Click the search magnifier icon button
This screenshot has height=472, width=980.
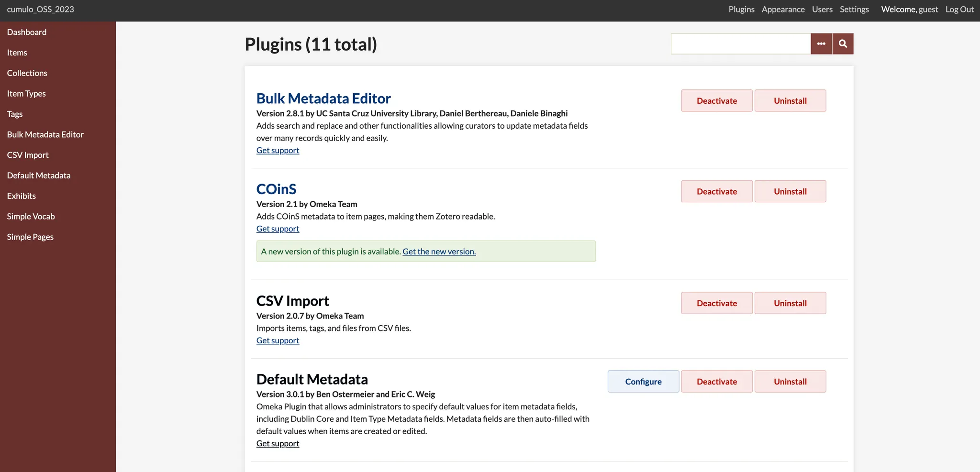pos(843,44)
